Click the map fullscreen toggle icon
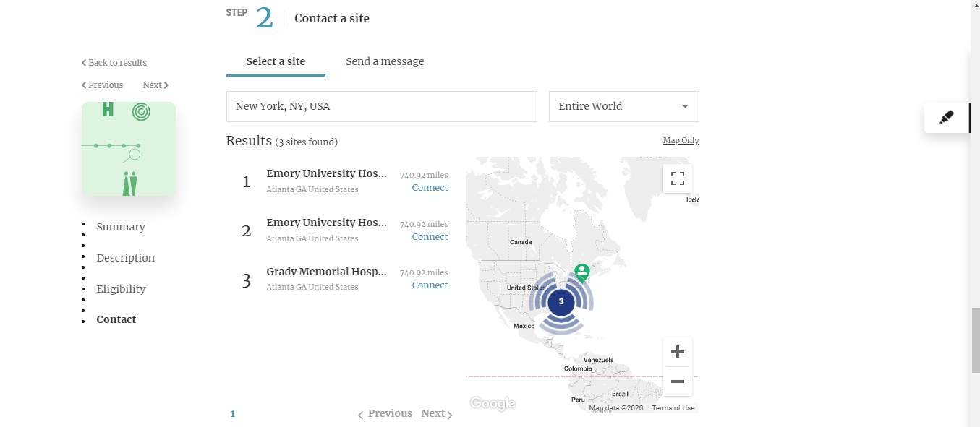The width and height of the screenshot is (980, 427). 677,178
